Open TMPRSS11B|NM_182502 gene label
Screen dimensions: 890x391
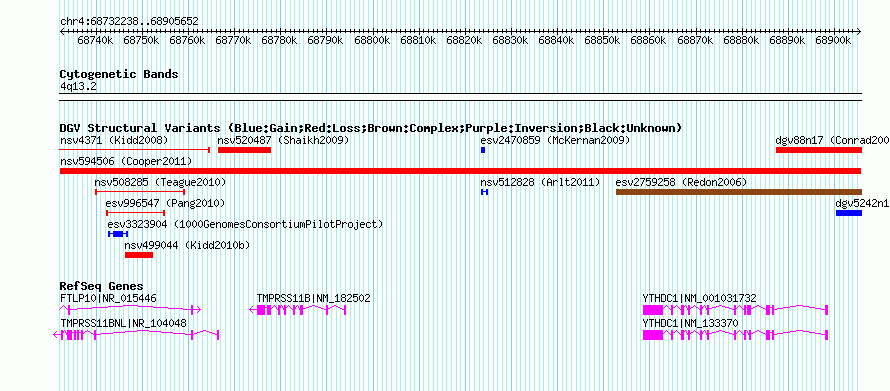(x=313, y=298)
